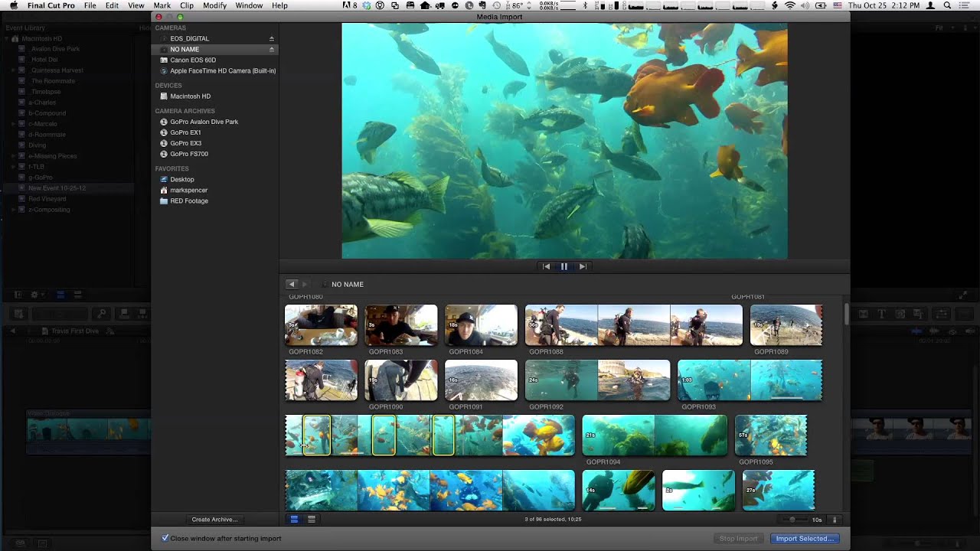Toggle Close window after starting import checkbox
The width and height of the screenshot is (980, 551).
coord(165,538)
